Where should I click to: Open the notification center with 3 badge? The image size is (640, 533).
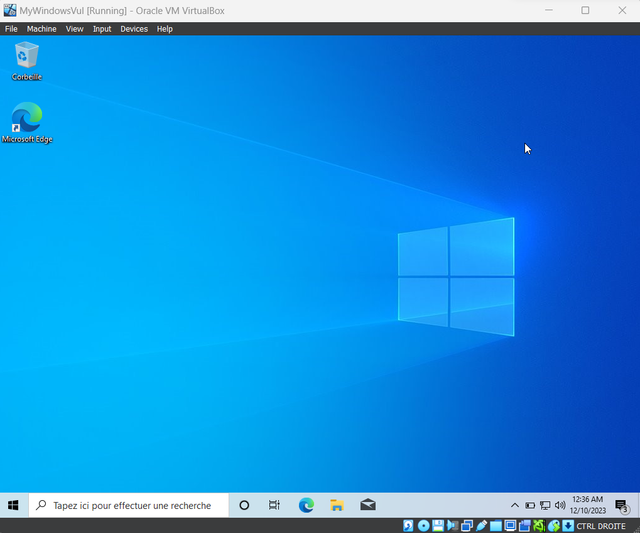(x=622, y=506)
